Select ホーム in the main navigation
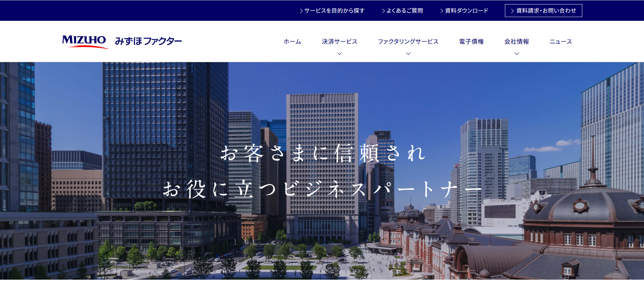Screen dimensions: 644x293 point(292,41)
